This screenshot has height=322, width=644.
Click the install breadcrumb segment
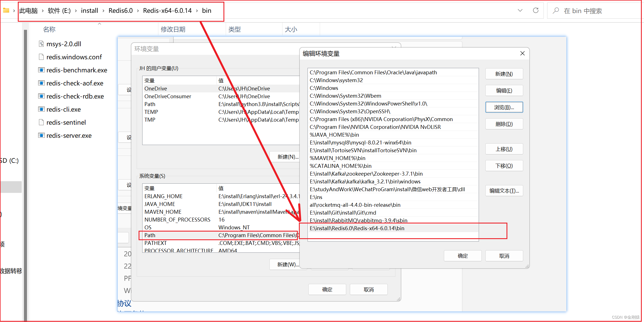pyautogui.click(x=89, y=11)
